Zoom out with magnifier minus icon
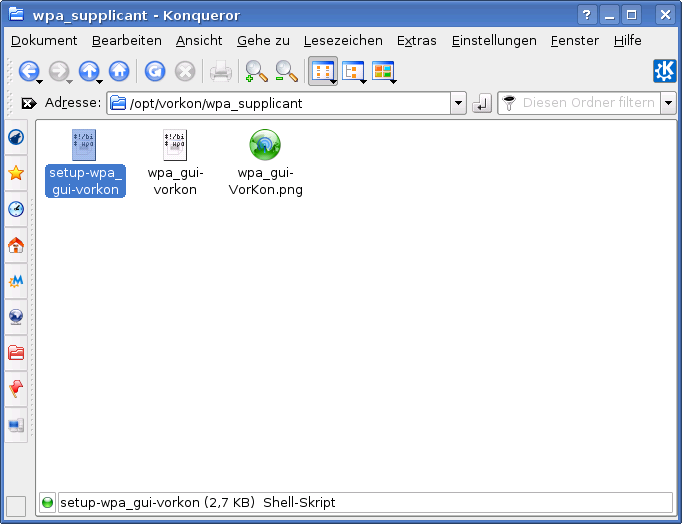The width and height of the screenshot is (682, 524). coord(286,71)
